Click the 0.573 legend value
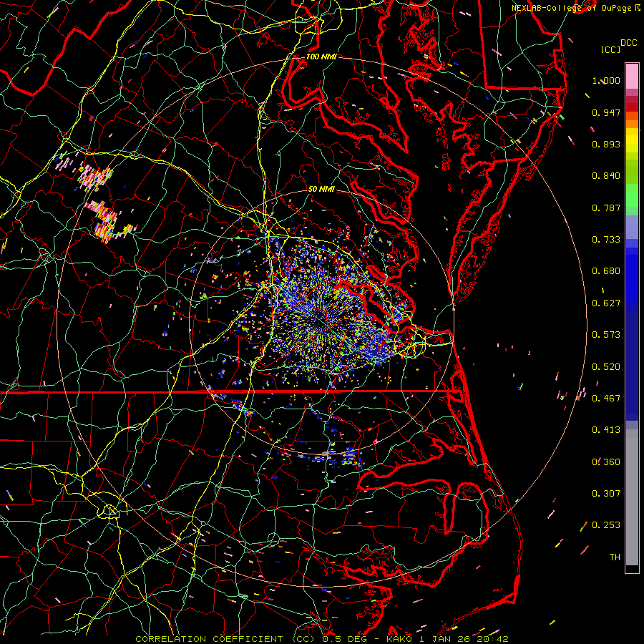644x644 pixels. (606, 335)
